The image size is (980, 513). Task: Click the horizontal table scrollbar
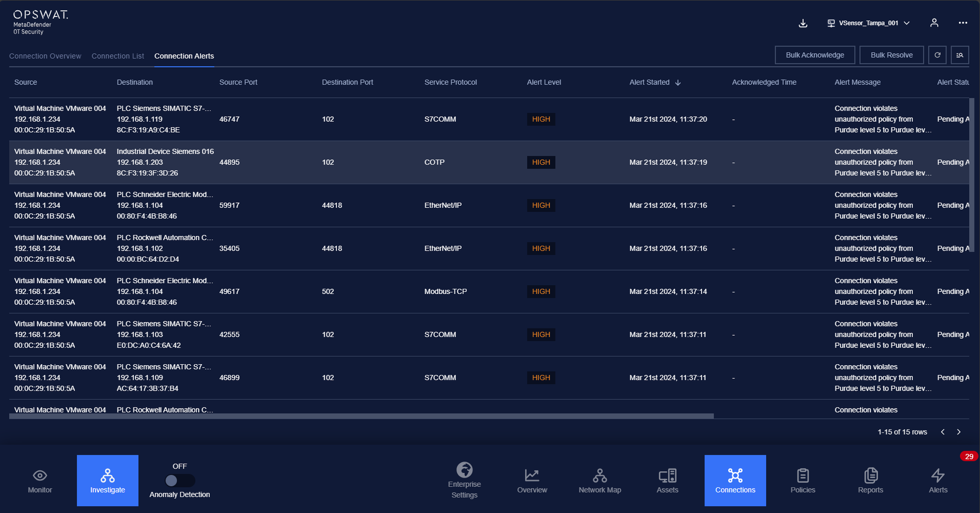[362, 416]
